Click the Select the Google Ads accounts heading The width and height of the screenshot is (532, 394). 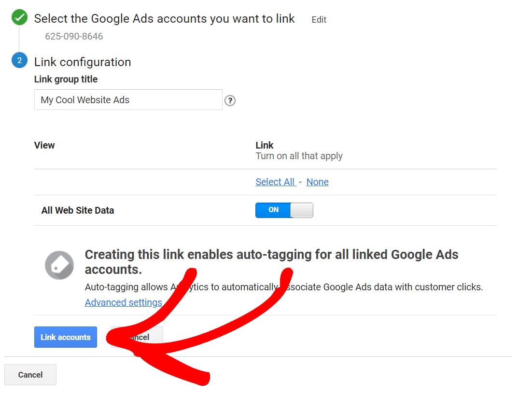(164, 19)
